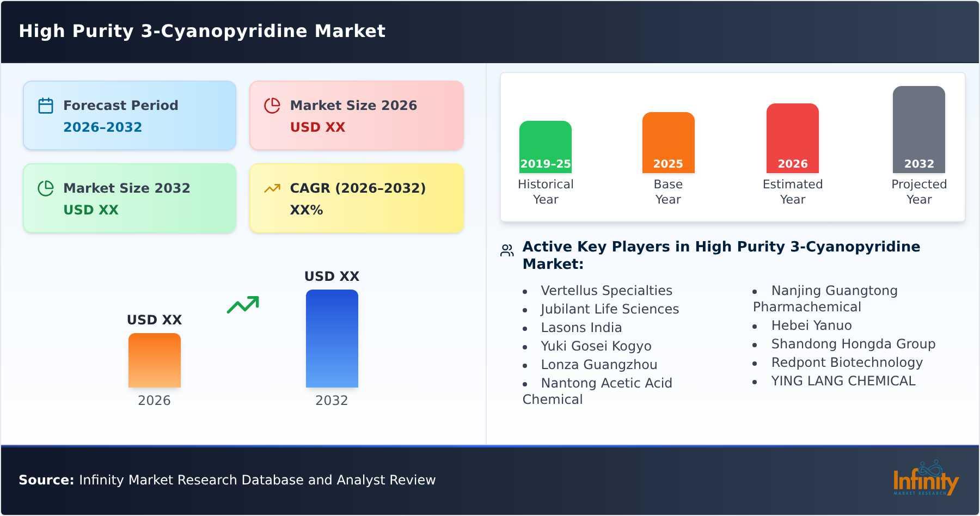Image resolution: width=980 pixels, height=516 pixels.
Task: Click 'Nantong Acetic Acid Chemical' entry
Action: 597,391
